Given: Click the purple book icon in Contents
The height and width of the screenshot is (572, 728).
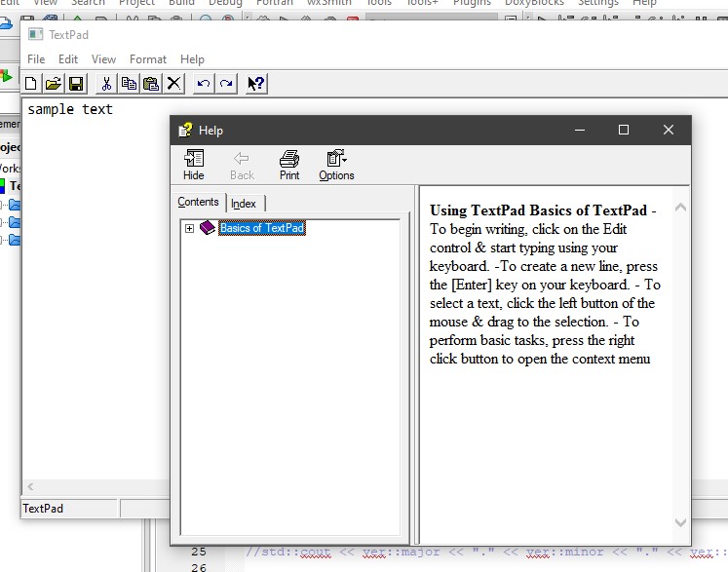Looking at the screenshot, I should (x=207, y=227).
